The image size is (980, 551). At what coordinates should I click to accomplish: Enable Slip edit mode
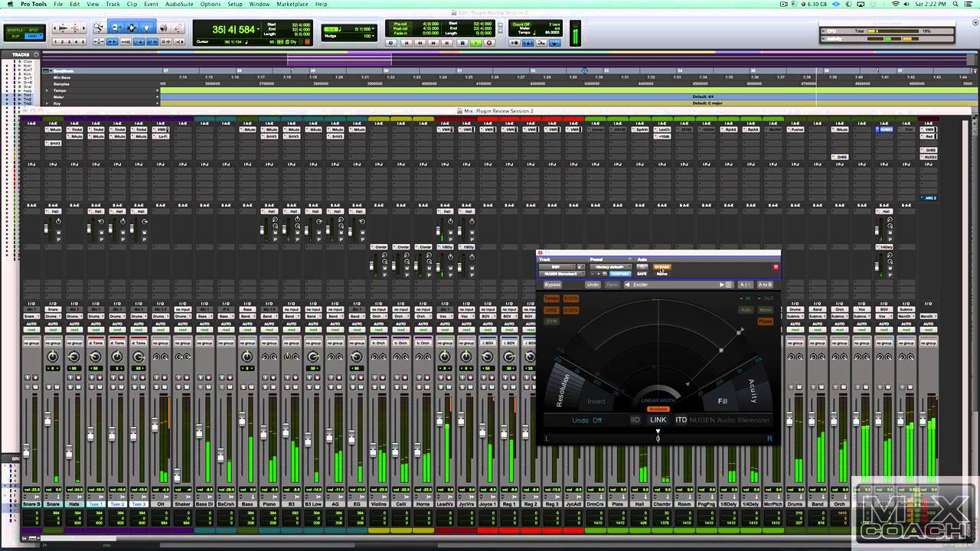[x=15, y=36]
